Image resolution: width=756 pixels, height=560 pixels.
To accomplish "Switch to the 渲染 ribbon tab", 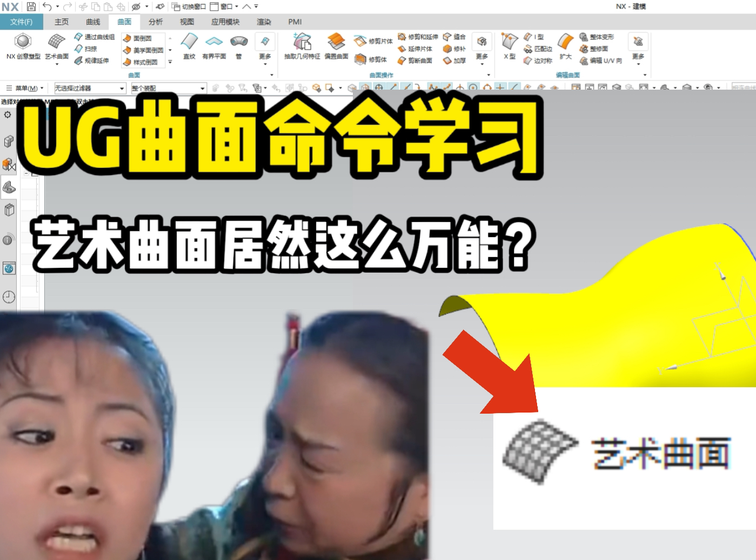I will coord(264,22).
